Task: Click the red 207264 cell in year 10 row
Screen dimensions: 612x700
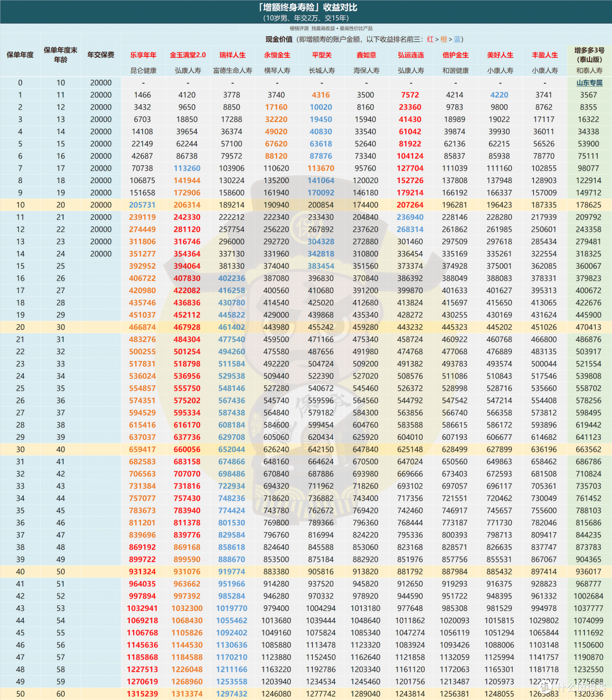Action: point(410,205)
